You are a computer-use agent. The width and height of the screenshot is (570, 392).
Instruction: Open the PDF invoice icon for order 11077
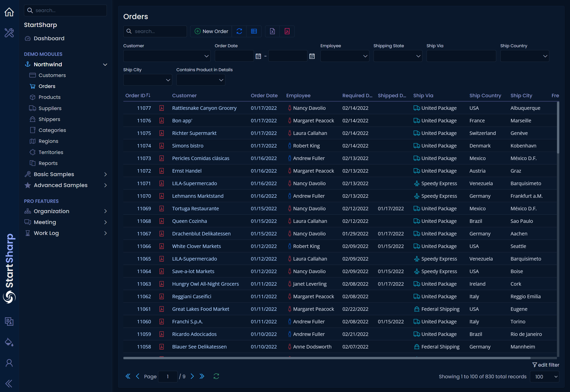[x=162, y=108]
